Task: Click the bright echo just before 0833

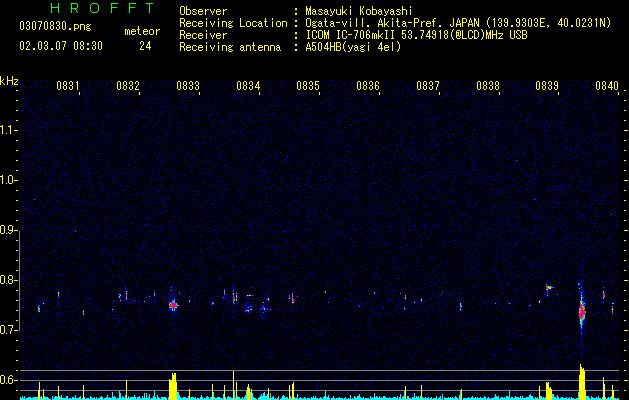Action: point(173,305)
